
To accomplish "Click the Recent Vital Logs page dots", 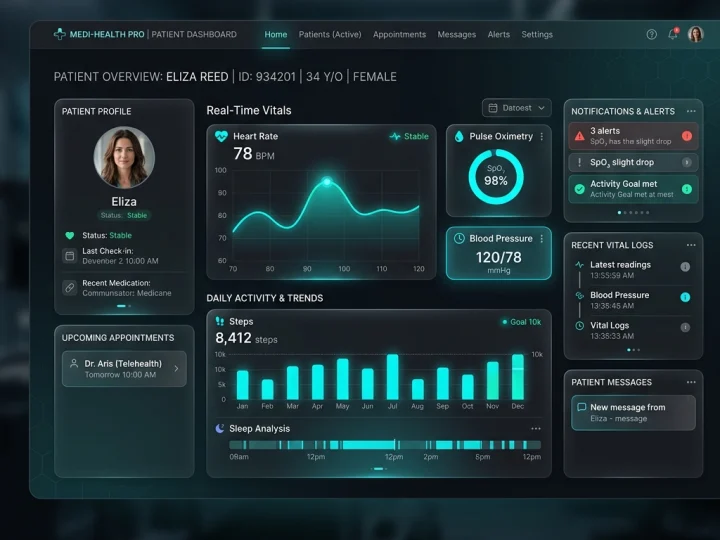I will pyautogui.click(x=633, y=350).
